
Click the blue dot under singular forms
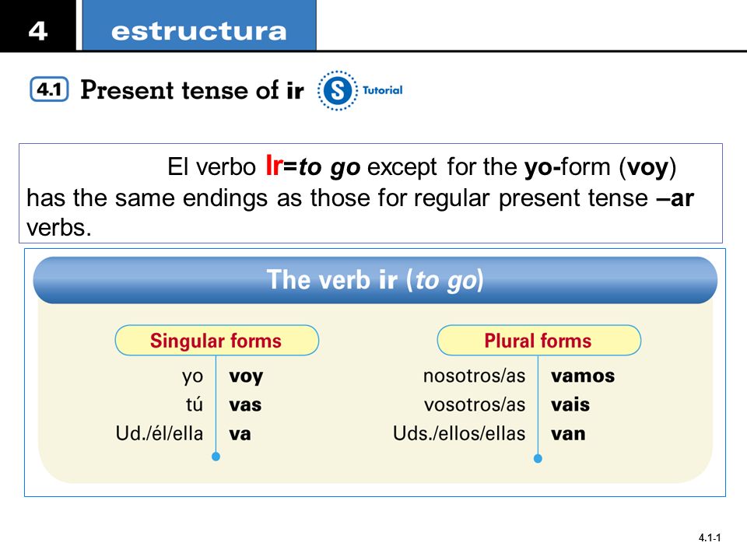(x=216, y=457)
